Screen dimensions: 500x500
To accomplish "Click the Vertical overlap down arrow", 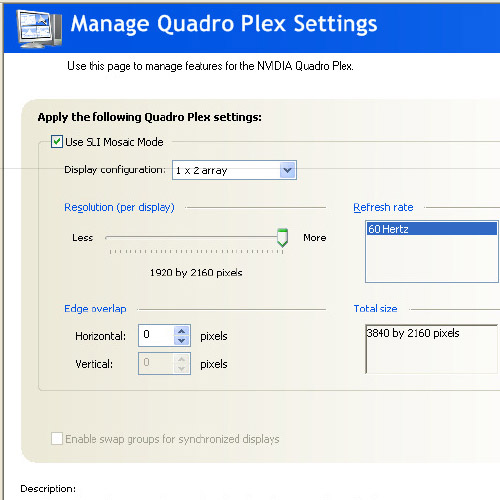I will point(182,369).
